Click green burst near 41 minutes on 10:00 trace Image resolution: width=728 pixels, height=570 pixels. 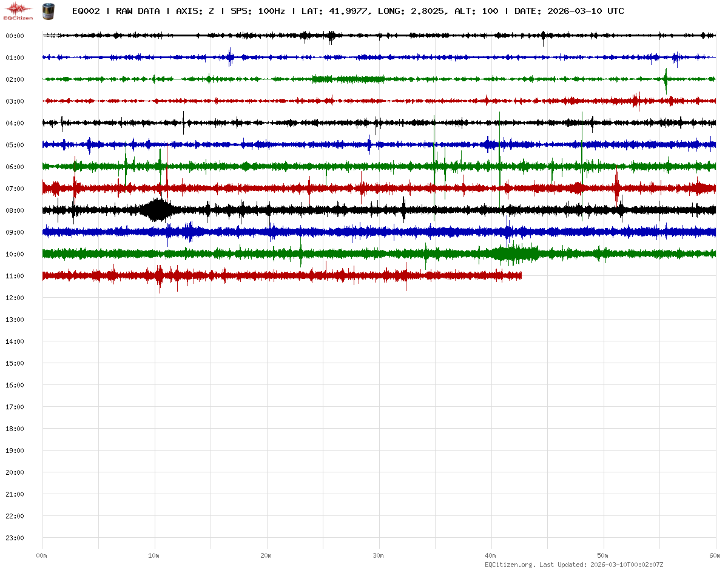514,253
